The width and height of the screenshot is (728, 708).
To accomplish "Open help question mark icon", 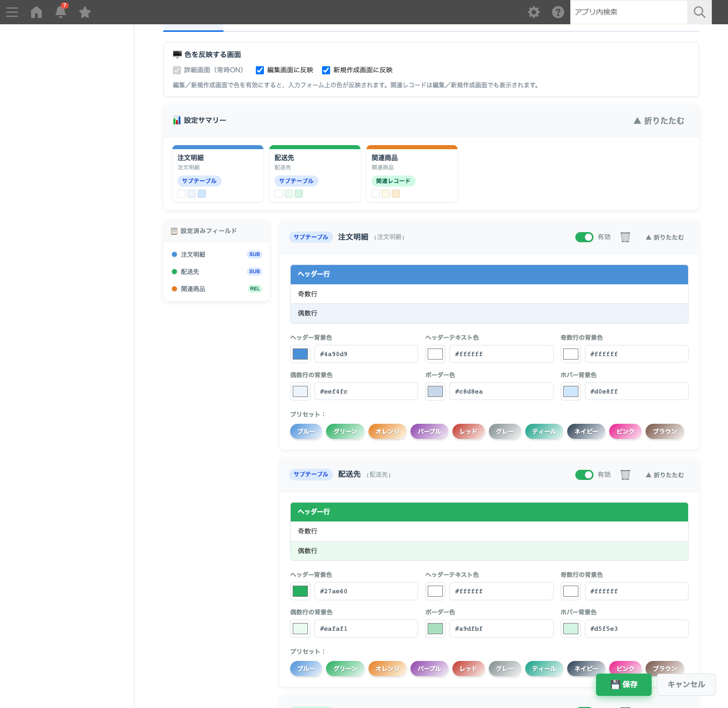I will (x=558, y=12).
